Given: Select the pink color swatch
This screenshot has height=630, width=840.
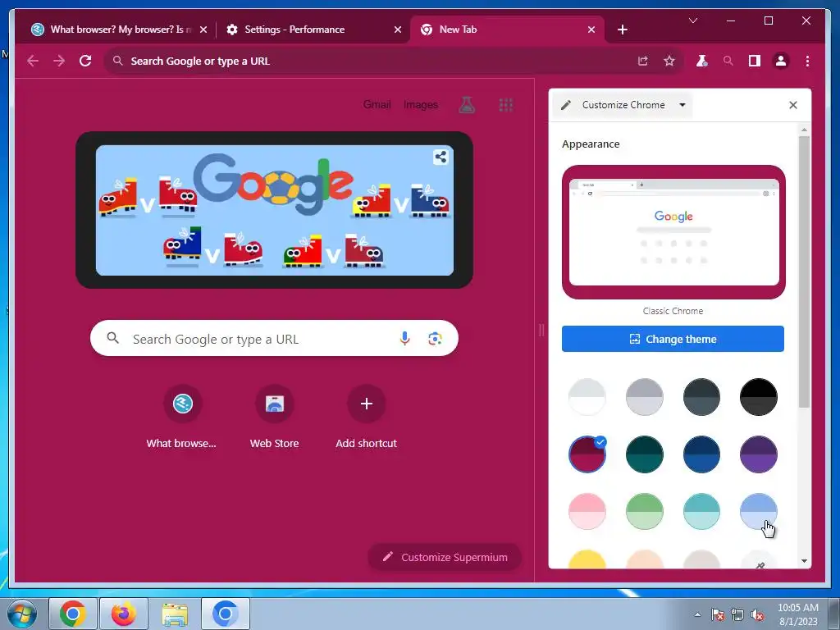Looking at the screenshot, I should 587,512.
